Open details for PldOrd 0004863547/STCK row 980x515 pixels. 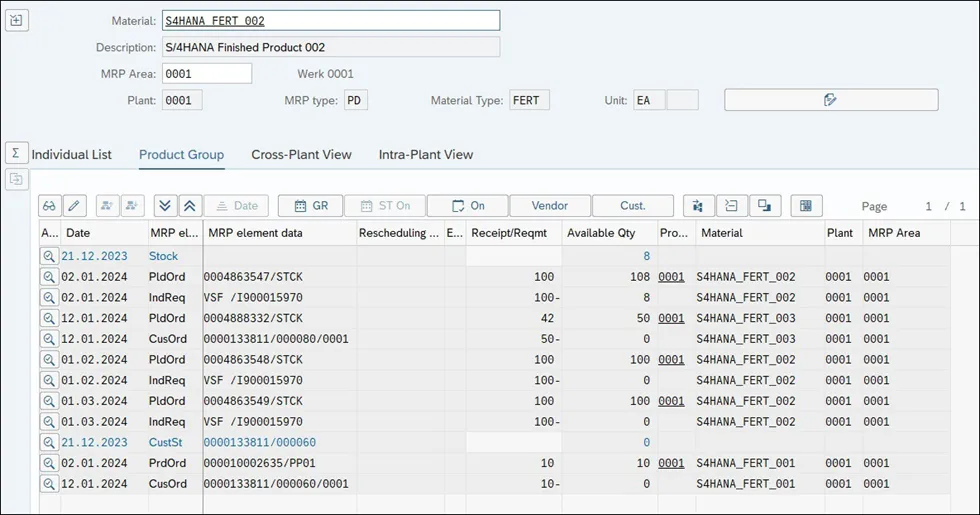pyautogui.click(x=49, y=277)
